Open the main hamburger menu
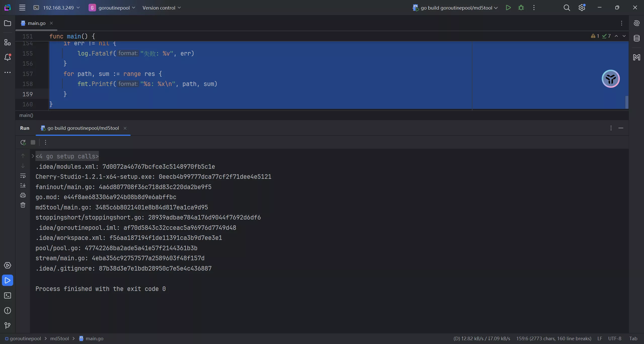Image resolution: width=644 pixels, height=344 pixels. pos(22,8)
